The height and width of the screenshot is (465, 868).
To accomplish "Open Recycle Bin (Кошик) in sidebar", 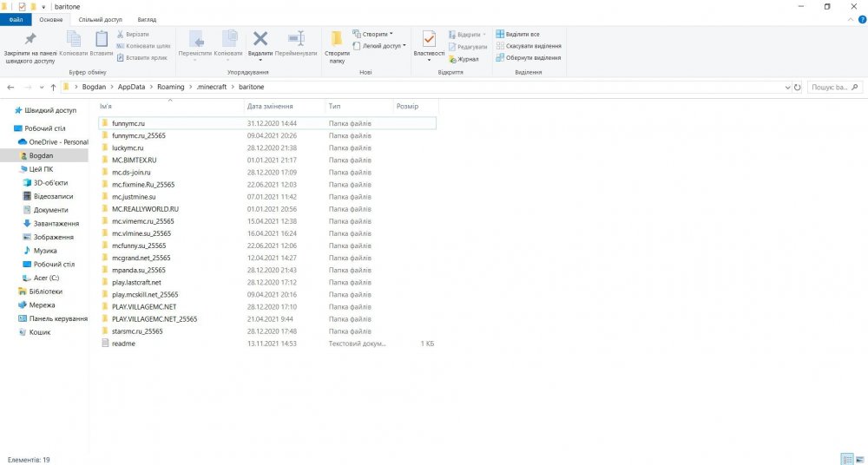I will point(35,332).
